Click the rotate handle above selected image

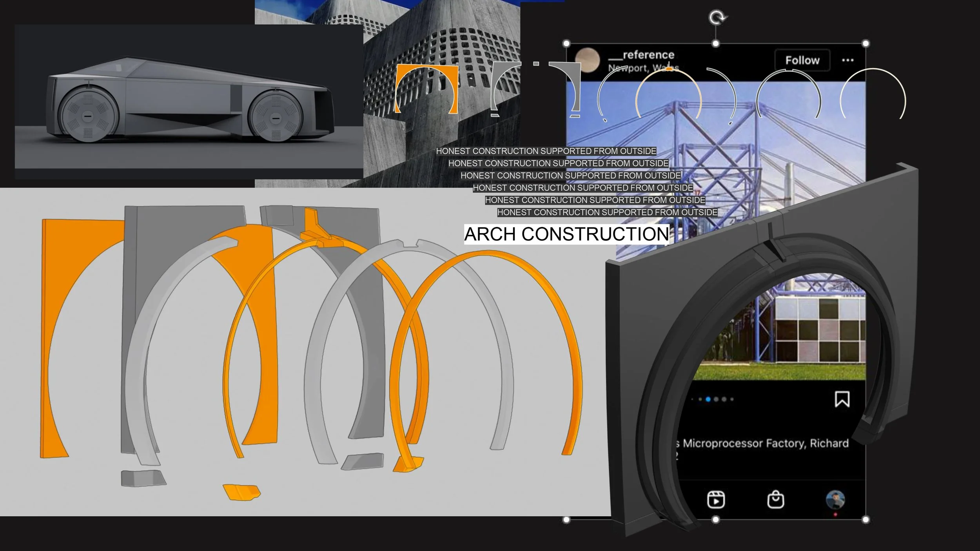tap(717, 18)
